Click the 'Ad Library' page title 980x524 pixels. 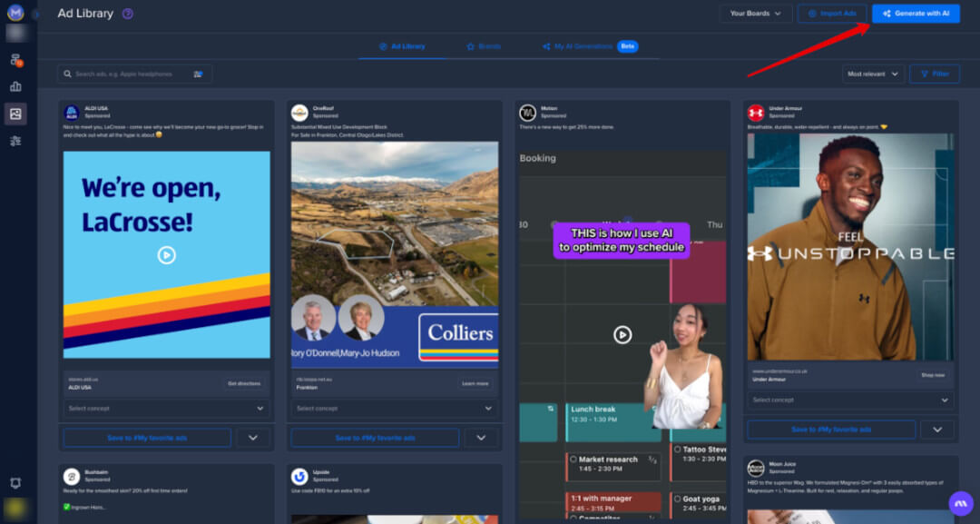pos(85,13)
